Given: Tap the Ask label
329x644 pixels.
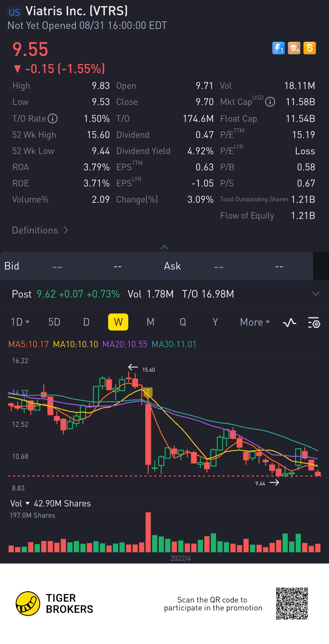Looking at the screenshot, I should [172, 266].
